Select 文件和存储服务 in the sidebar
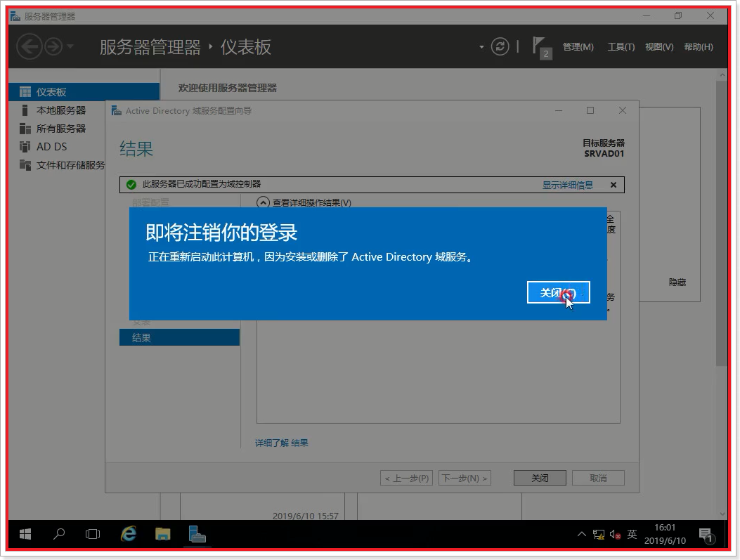 coord(70,165)
